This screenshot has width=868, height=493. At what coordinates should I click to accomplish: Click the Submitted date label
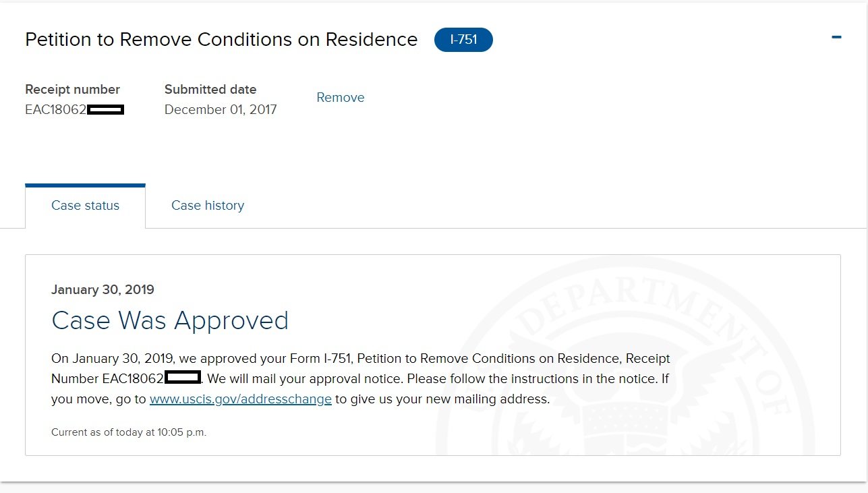pos(210,89)
